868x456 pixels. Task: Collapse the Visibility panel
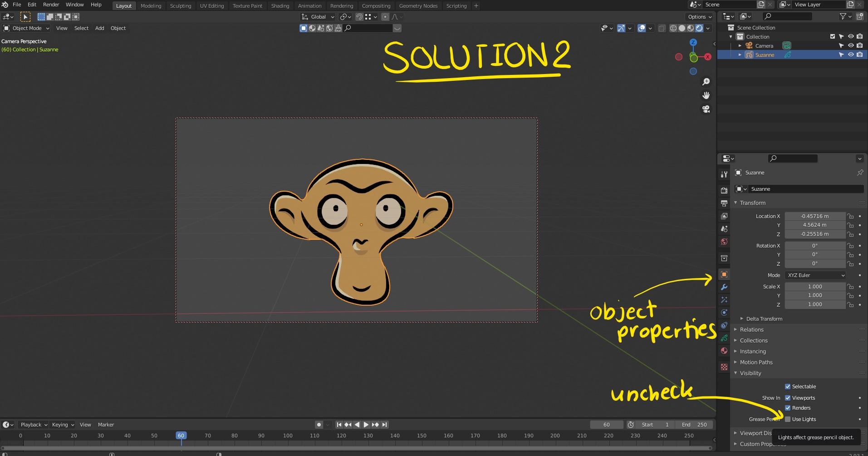[750, 373]
